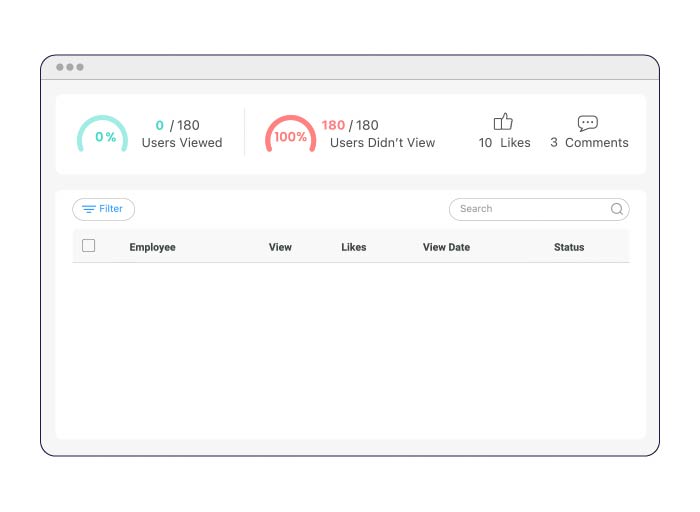Click the speech bubble Comments icon
The height and width of the screenshot is (512, 700).
pos(588,123)
